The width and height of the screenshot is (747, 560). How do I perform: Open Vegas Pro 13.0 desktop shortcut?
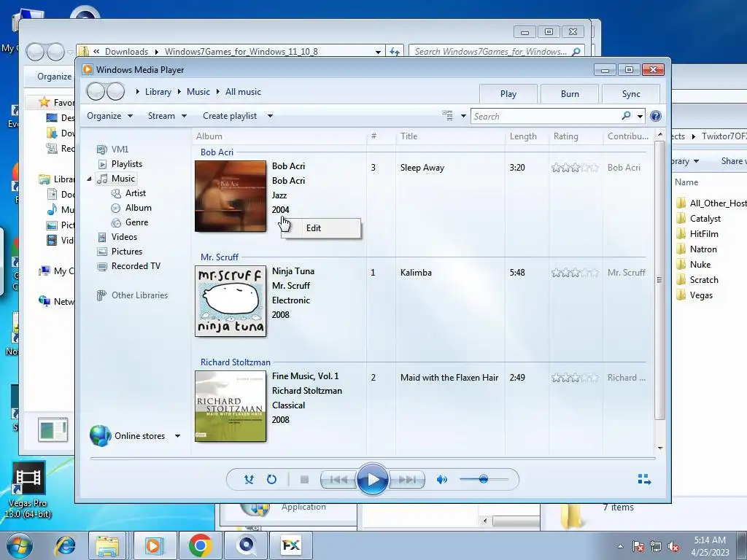(x=28, y=491)
